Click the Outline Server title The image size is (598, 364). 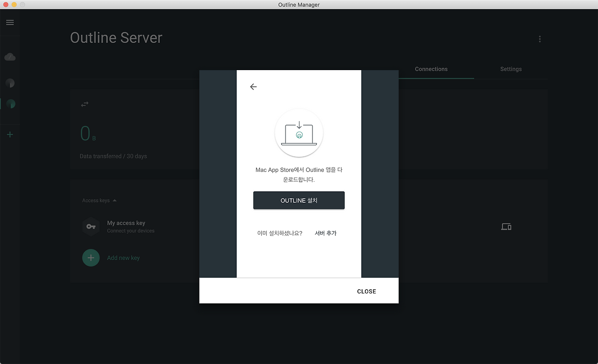116,38
